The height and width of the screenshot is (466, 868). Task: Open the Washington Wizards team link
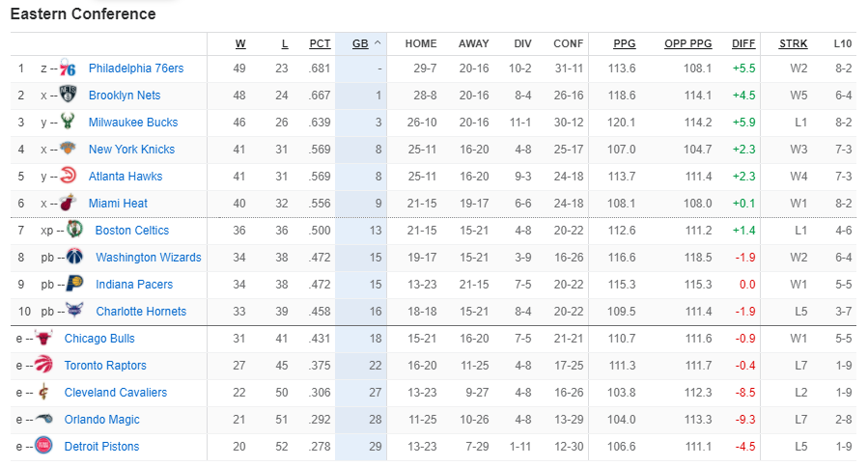149,258
